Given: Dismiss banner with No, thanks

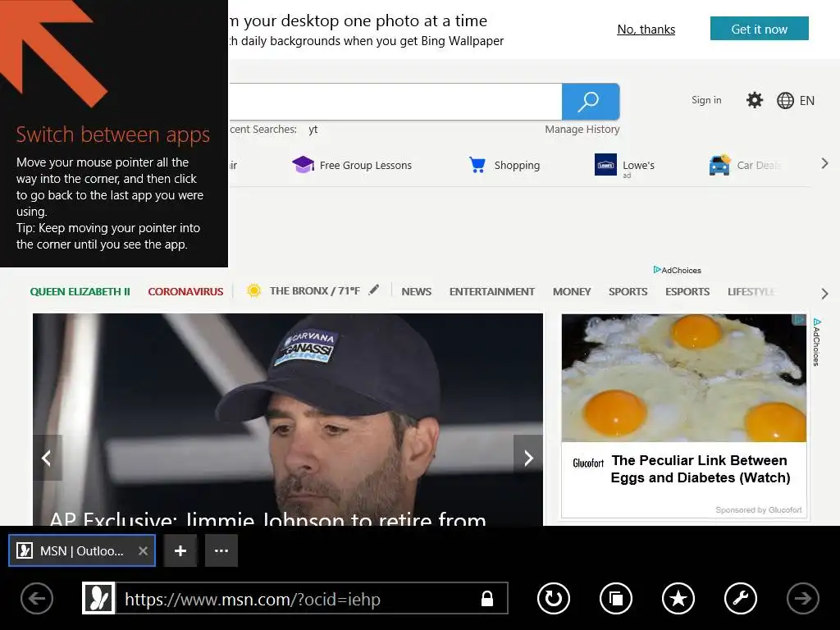Looking at the screenshot, I should [646, 30].
